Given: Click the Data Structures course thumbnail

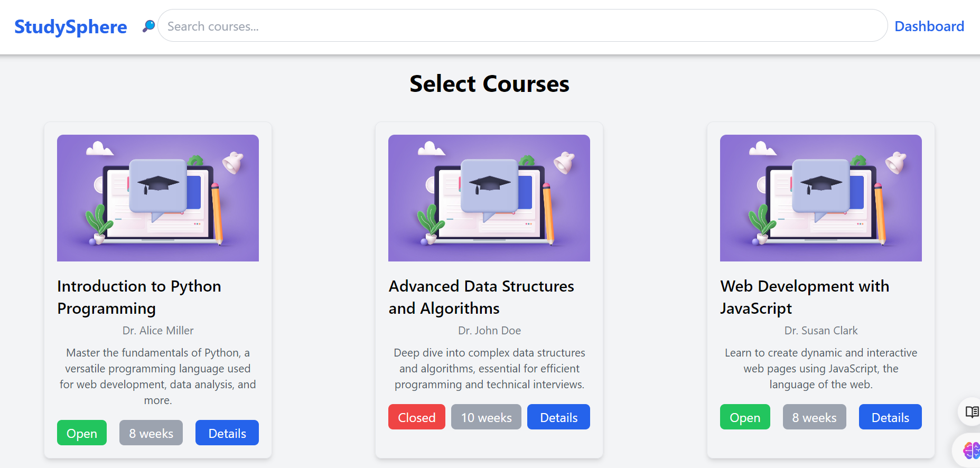Looking at the screenshot, I should [x=489, y=198].
